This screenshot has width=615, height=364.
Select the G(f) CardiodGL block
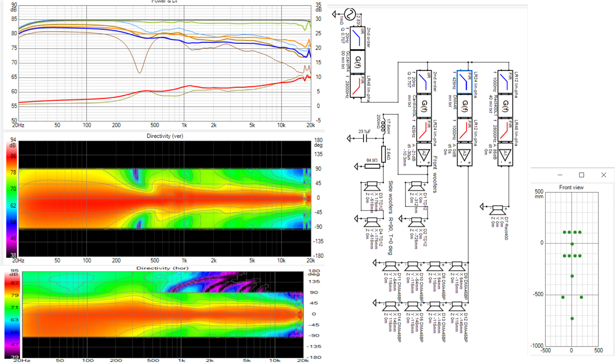pyautogui.click(x=423, y=106)
